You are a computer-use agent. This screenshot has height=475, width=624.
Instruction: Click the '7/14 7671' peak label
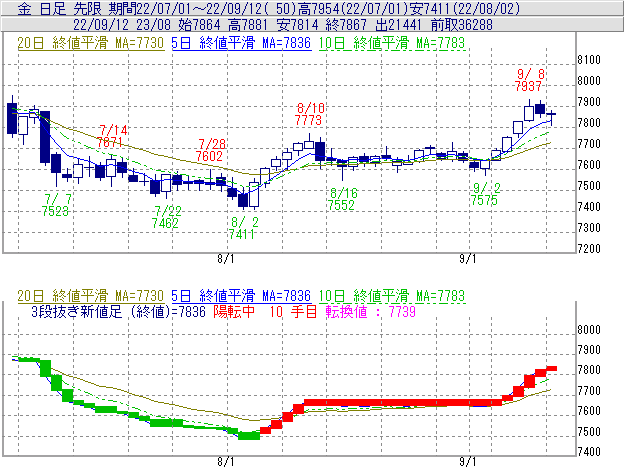point(112,136)
